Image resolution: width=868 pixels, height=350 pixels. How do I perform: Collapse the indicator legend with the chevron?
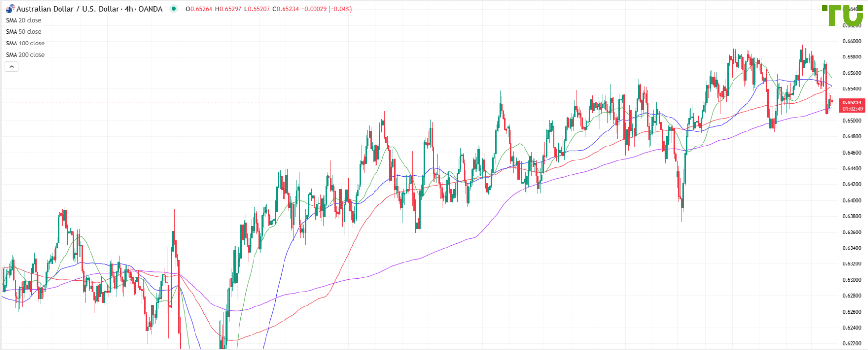pos(12,67)
